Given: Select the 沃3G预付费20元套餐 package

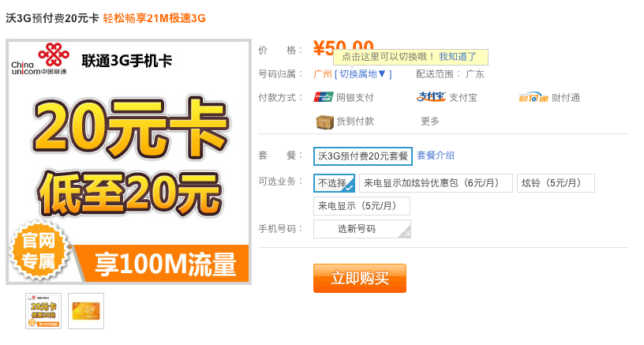Looking at the screenshot, I should tap(363, 156).
